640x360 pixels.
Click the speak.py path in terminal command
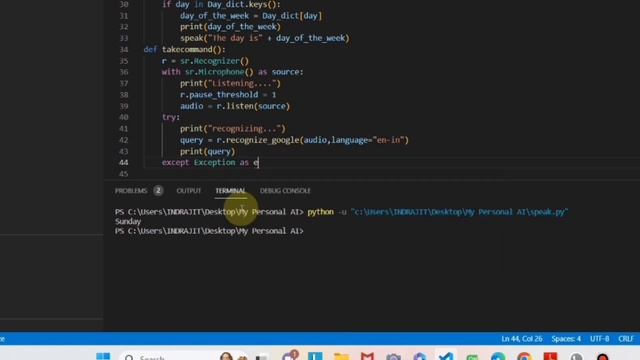coord(459,212)
